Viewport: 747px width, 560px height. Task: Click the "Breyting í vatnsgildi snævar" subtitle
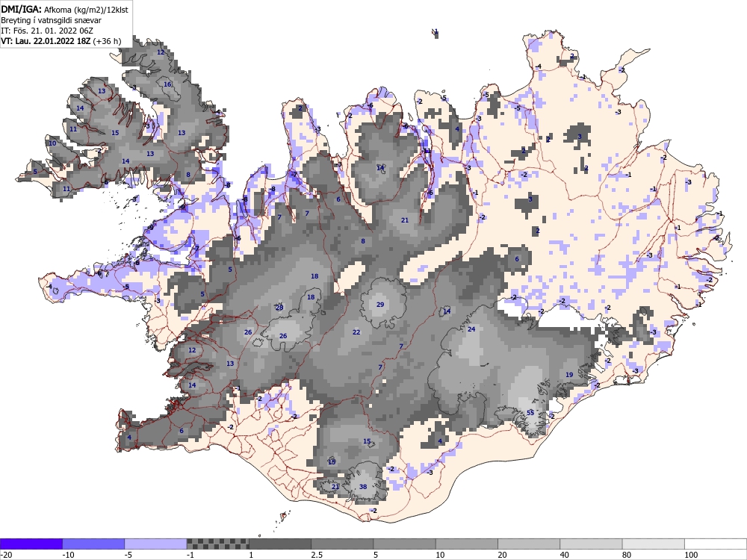pyautogui.click(x=51, y=20)
